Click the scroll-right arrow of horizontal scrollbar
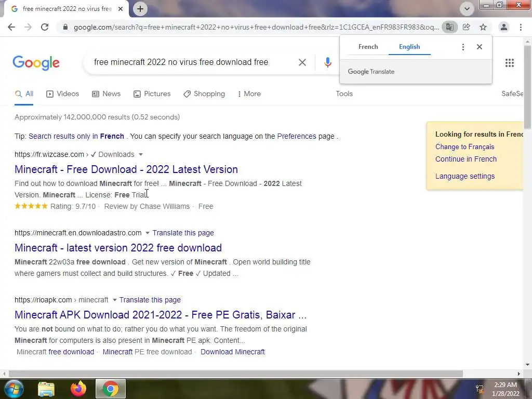The width and height of the screenshot is (532, 399). coord(519,374)
